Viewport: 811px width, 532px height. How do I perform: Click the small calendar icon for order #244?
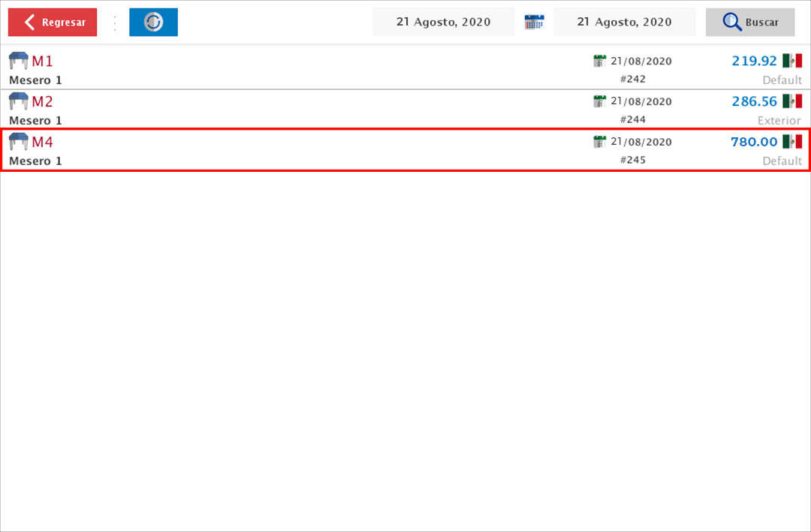click(x=599, y=101)
